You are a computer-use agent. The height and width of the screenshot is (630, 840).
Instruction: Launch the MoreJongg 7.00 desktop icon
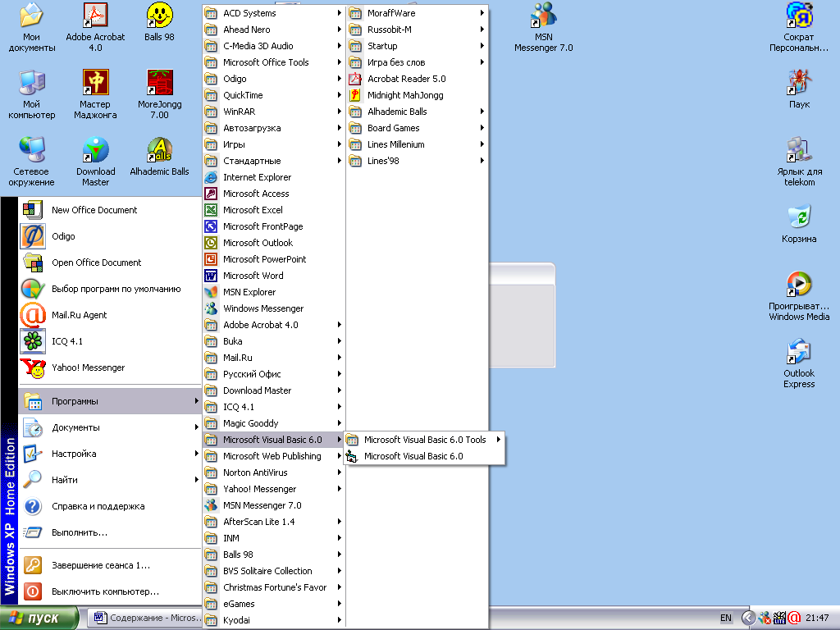point(160,83)
